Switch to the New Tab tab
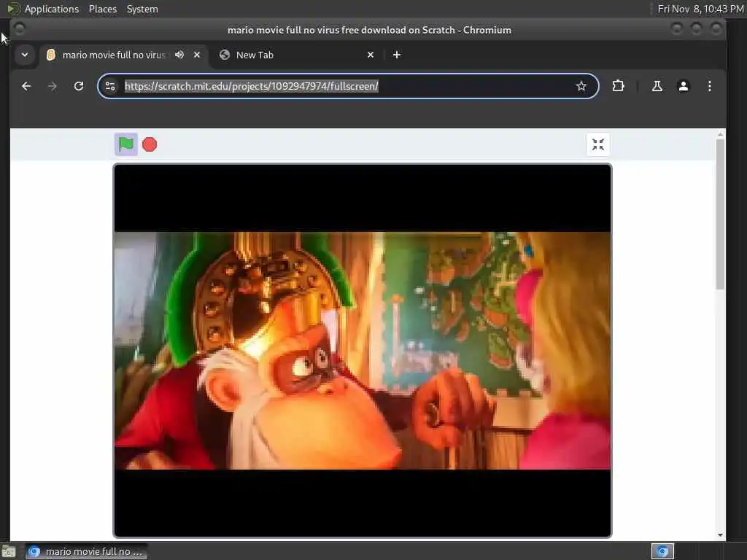The width and height of the screenshot is (747, 560). click(x=296, y=55)
